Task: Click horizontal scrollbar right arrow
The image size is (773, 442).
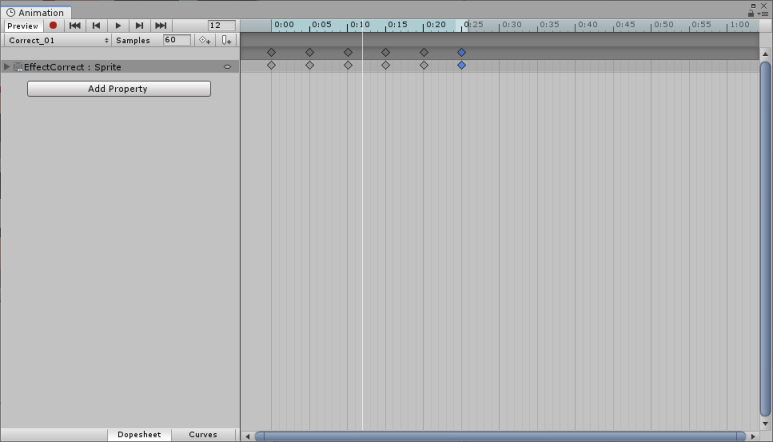Action: [753, 436]
